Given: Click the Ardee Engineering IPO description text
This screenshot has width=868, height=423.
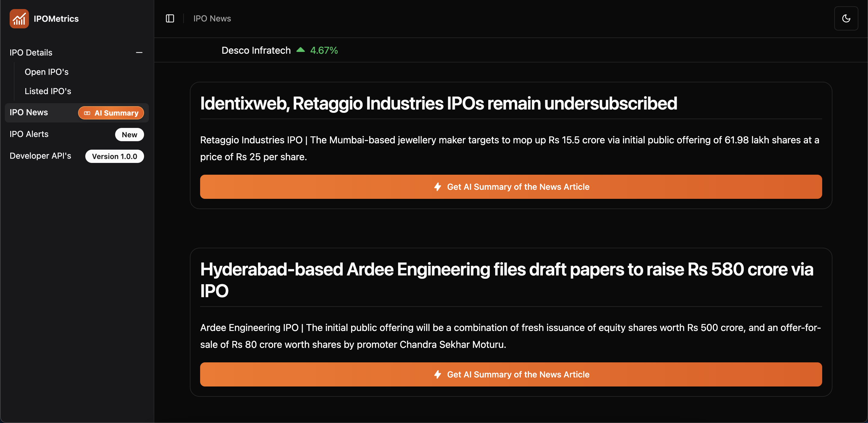Looking at the screenshot, I should tap(511, 336).
